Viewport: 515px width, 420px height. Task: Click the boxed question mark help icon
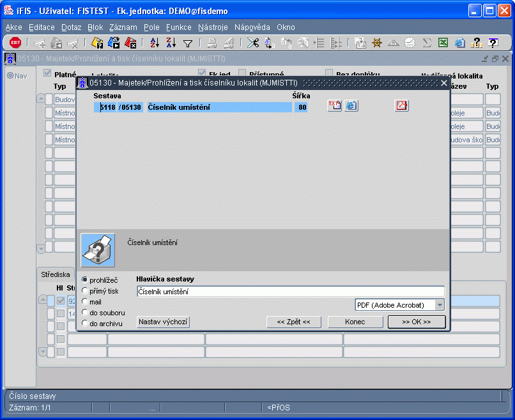493,43
